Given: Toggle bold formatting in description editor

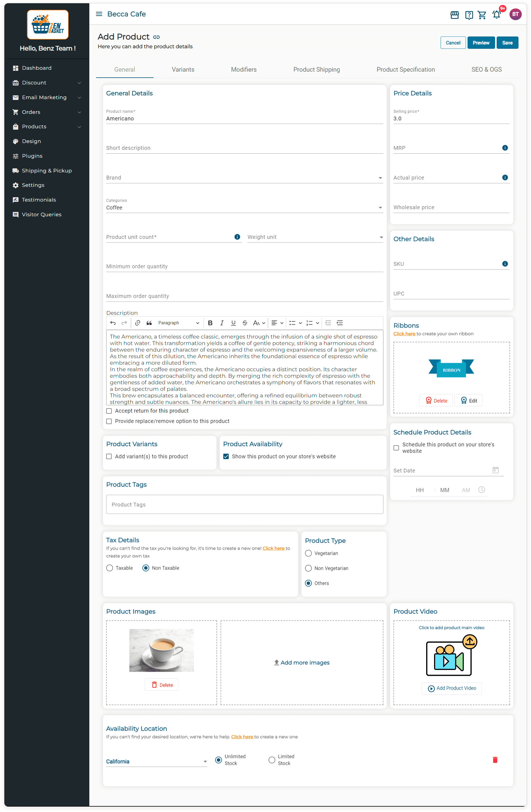Looking at the screenshot, I should pyautogui.click(x=210, y=323).
